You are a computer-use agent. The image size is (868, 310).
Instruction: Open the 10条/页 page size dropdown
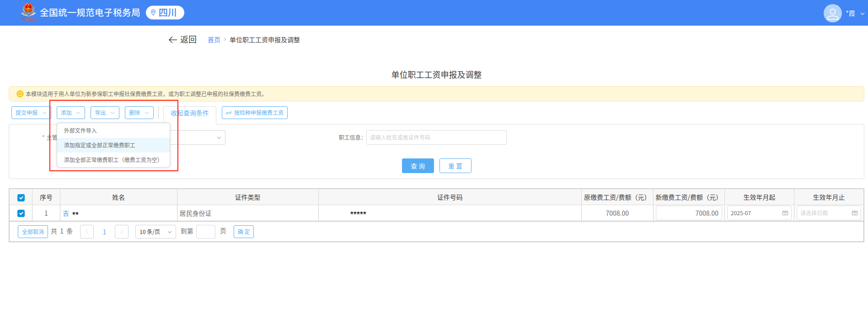click(x=155, y=232)
